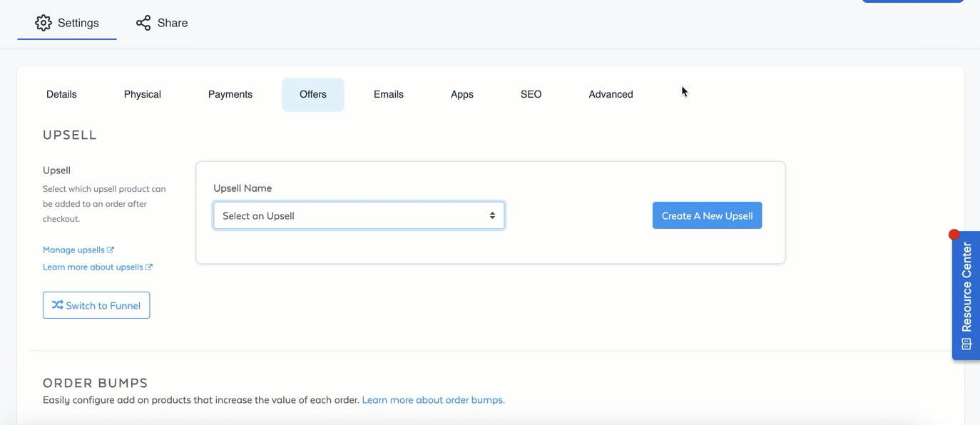Click Create A New Upsell button
Screen dimensions: 980x425
tap(708, 215)
